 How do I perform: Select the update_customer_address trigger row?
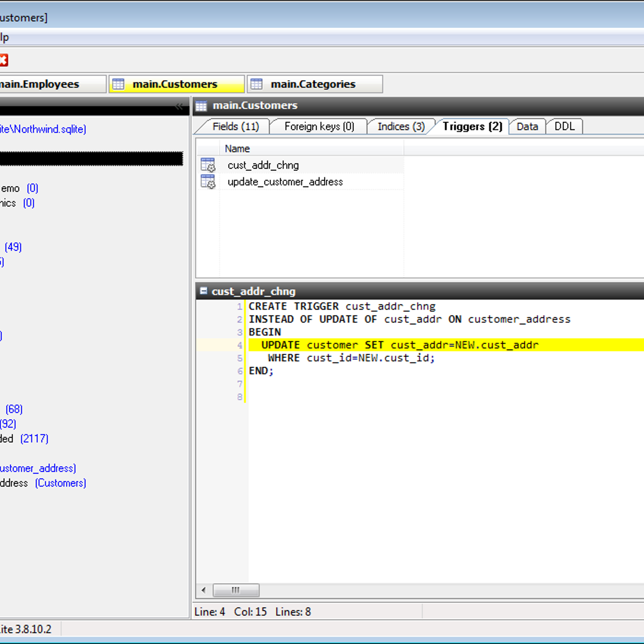click(x=300, y=182)
